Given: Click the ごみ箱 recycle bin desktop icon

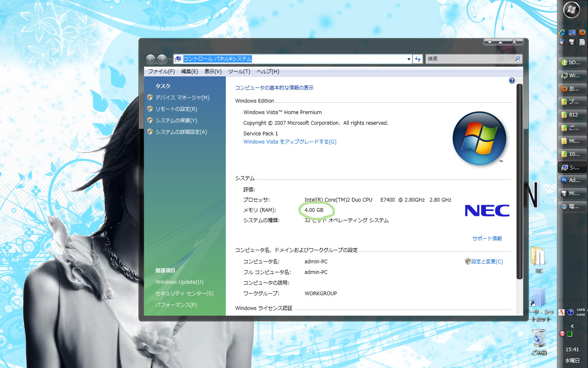Looking at the screenshot, I should [539, 342].
